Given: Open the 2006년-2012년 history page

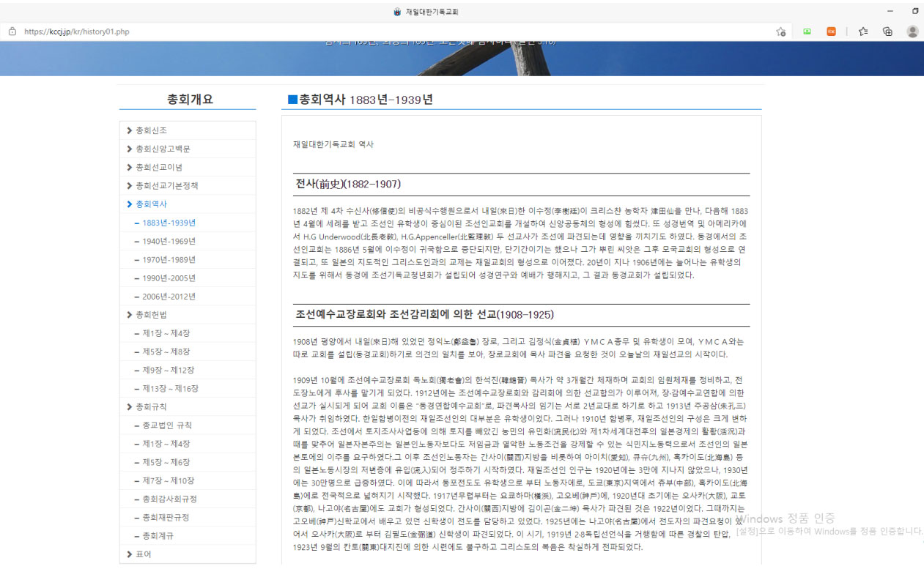Looking at the screenshot, I should tap(169, 297).
